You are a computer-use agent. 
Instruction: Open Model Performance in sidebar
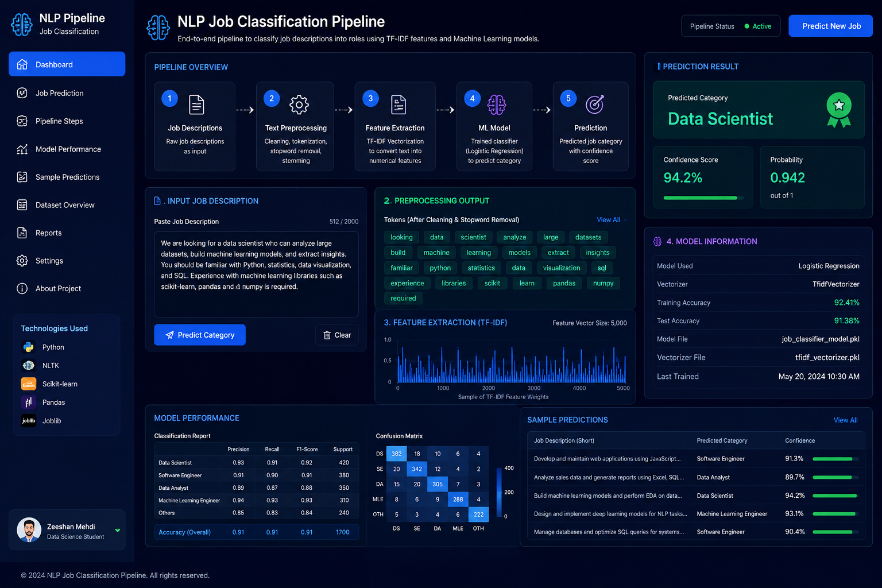[x=67, y=149]
